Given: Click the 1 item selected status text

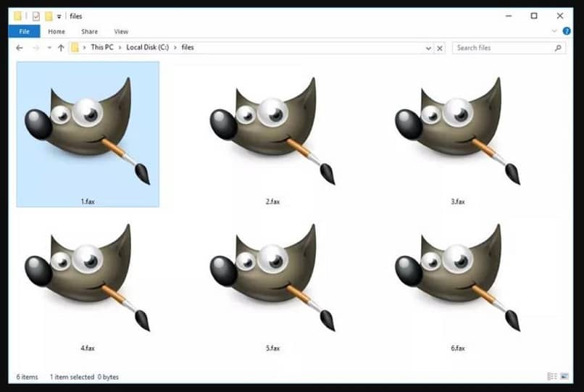Looking at the screenshot, I should pyautogui.click(x=72, y=377).
